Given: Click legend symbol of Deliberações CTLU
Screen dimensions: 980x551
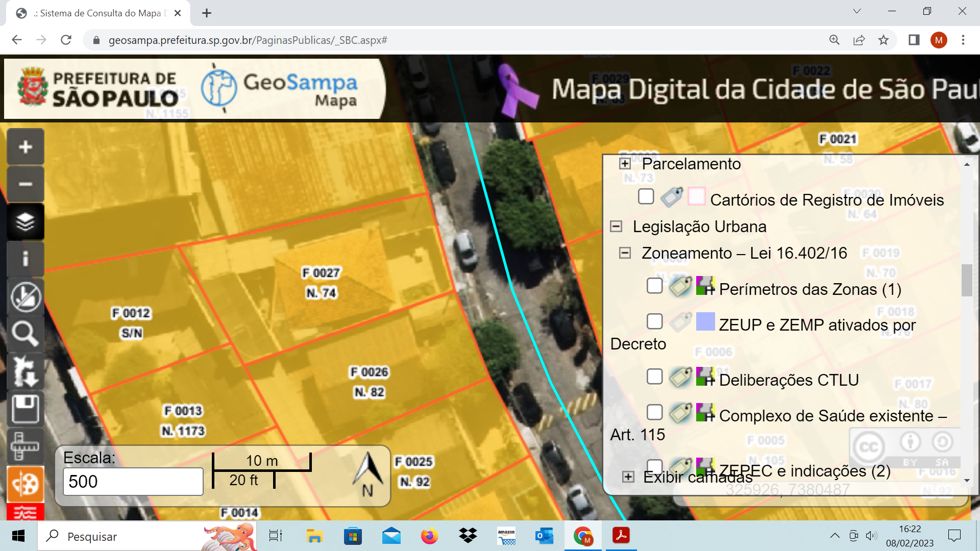Looking at the screenshot, I should coord(705,377).
